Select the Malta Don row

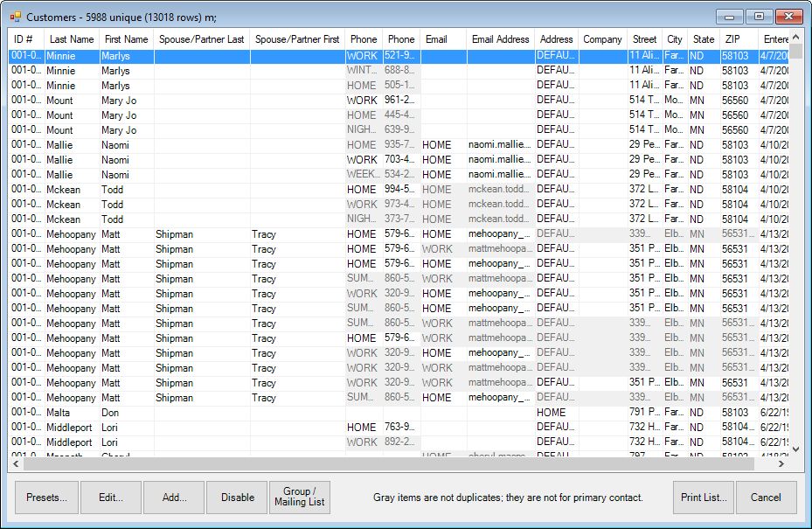[399, 413]
